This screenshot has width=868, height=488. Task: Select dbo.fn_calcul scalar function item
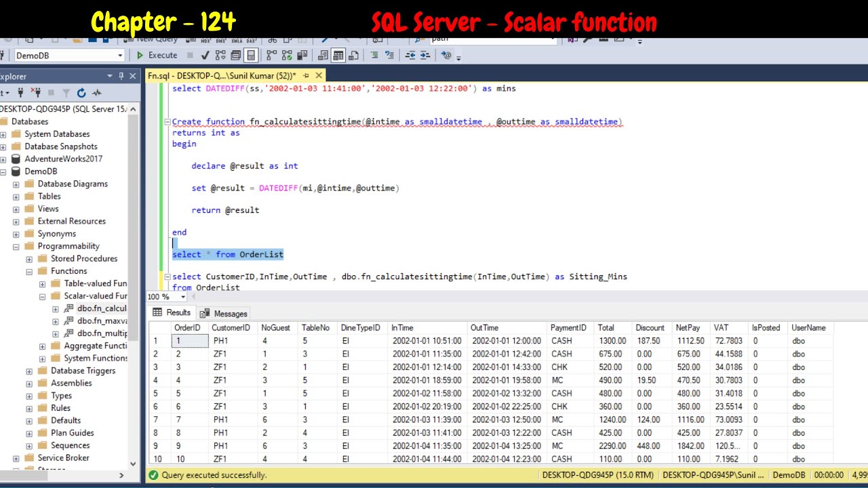pyautogui.click(x=102, y=308)
